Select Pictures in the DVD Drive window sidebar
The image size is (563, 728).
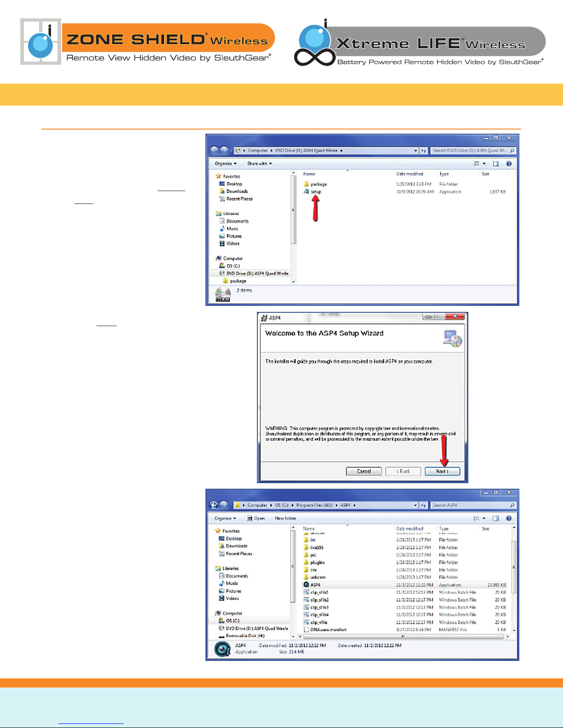click(x=230, y=236)
